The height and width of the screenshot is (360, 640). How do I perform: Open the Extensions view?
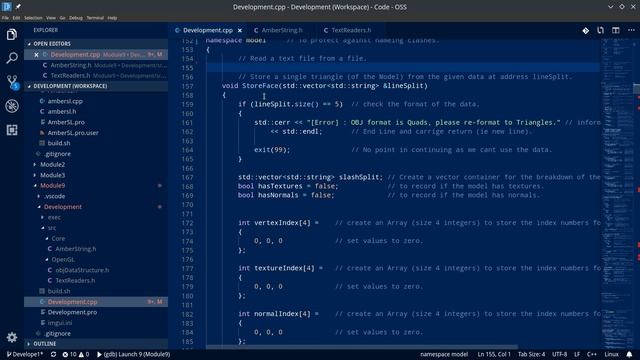click(12, 130)
